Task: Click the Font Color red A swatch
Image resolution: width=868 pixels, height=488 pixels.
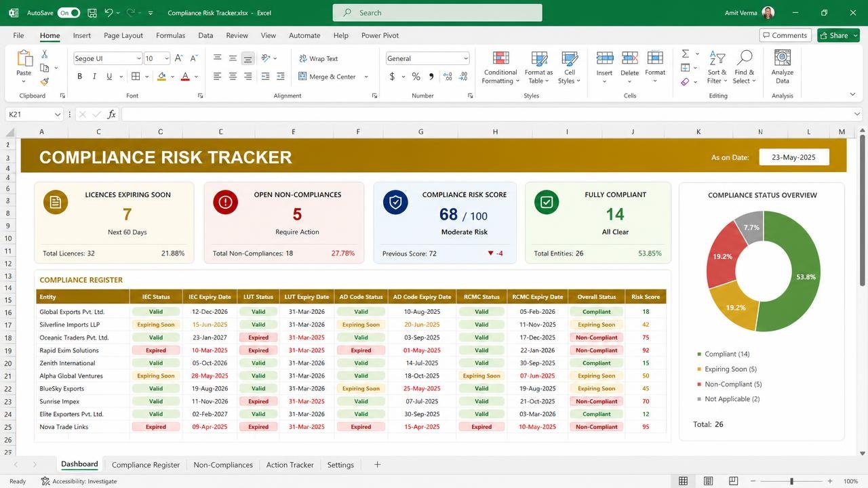Action: [185, 77]
